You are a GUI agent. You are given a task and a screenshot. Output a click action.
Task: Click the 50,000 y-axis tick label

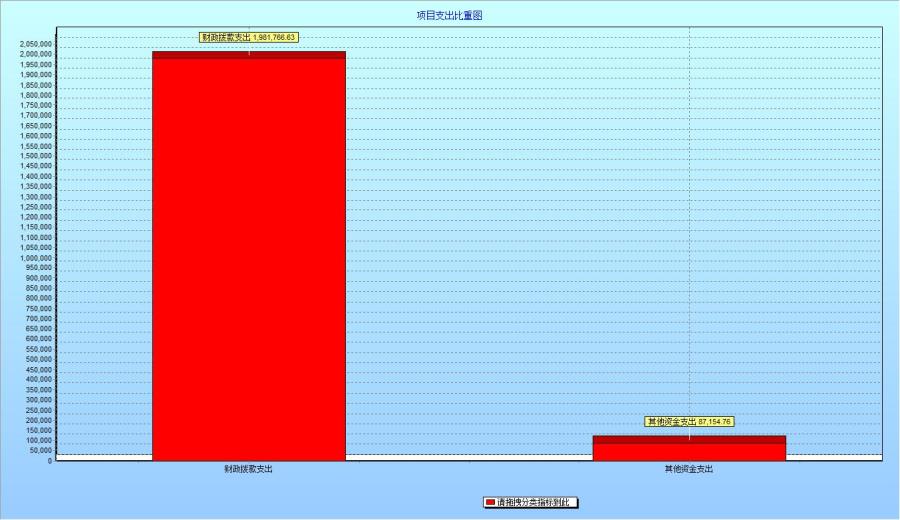click(x=38, y=451)
